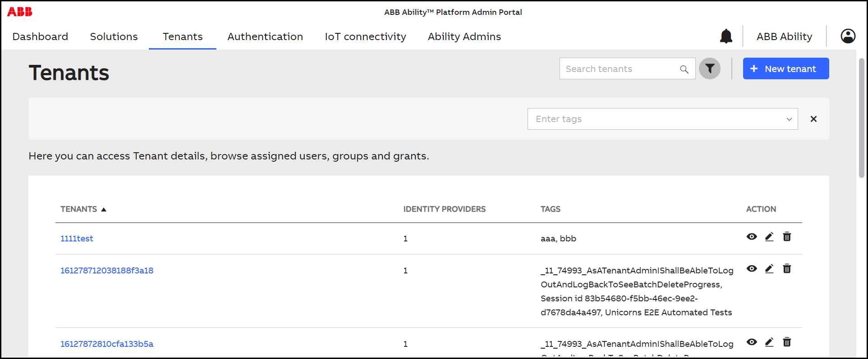The width and height of the screenshot is (868, 359).
Task: Close the tags filter panel
Action: [x=813, y=119]
